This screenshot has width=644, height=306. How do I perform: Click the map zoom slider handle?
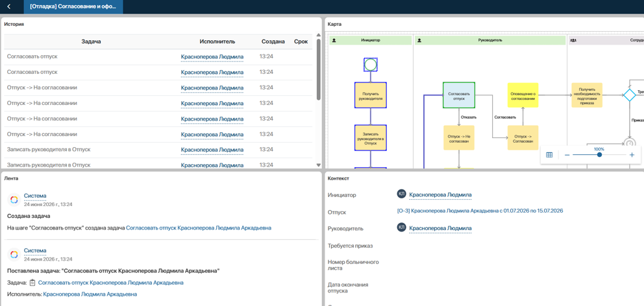600,155
